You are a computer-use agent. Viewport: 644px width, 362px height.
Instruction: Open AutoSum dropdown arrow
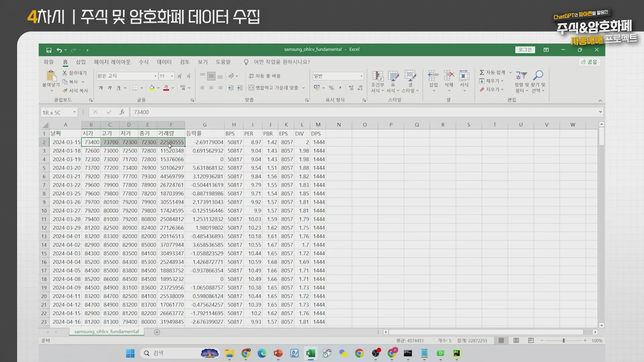[x=511, y=72]
